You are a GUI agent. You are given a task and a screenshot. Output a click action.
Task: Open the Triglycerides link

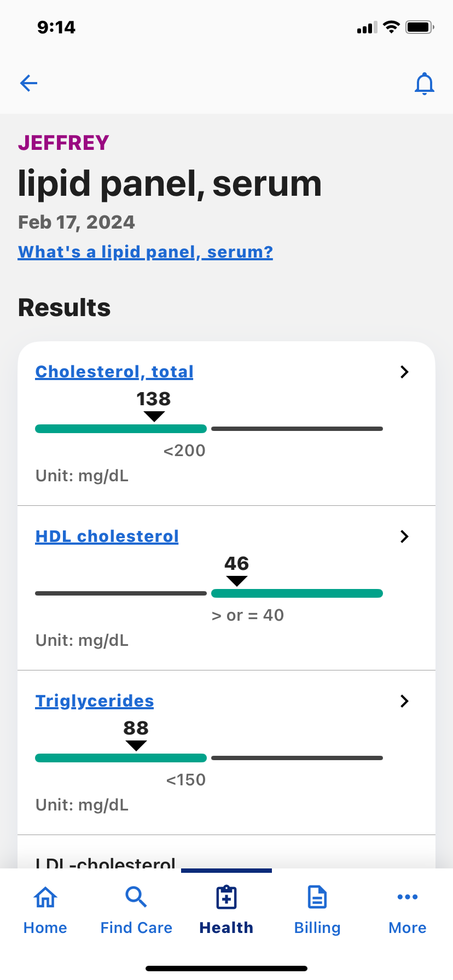click(95, 701)
